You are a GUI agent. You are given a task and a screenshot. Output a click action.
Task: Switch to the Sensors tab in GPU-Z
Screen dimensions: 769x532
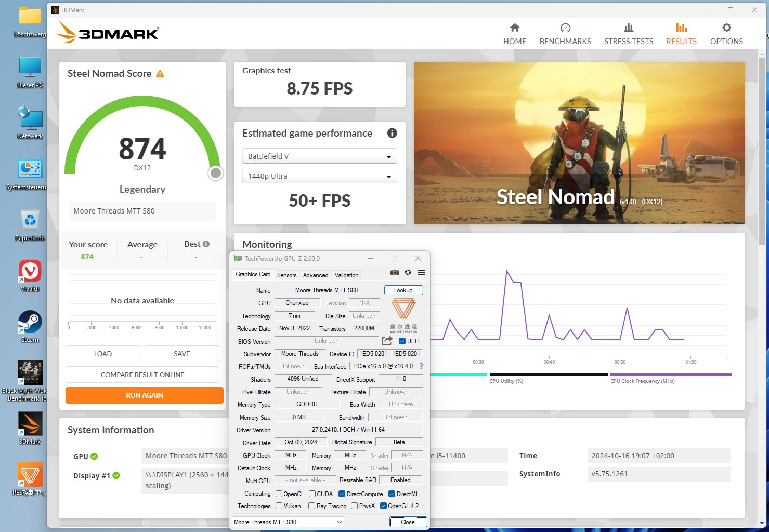click(286, 275)
